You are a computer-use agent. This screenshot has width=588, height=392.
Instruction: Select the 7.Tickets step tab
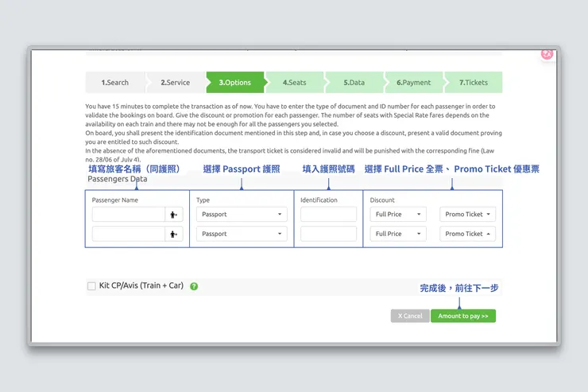pyautogui.click(x=474, y=83)
